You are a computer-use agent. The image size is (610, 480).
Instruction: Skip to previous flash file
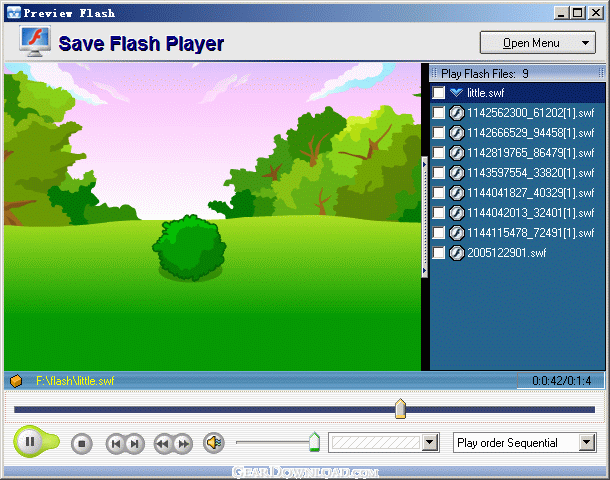[x=116, y=443]
